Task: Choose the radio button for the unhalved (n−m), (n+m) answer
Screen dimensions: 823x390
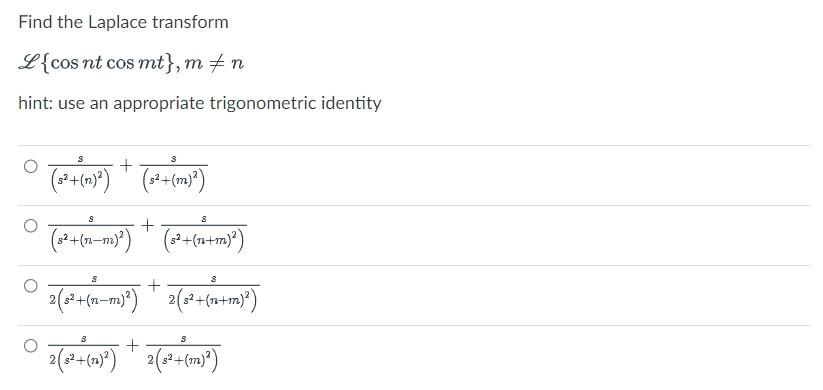Action: (30, 226)
